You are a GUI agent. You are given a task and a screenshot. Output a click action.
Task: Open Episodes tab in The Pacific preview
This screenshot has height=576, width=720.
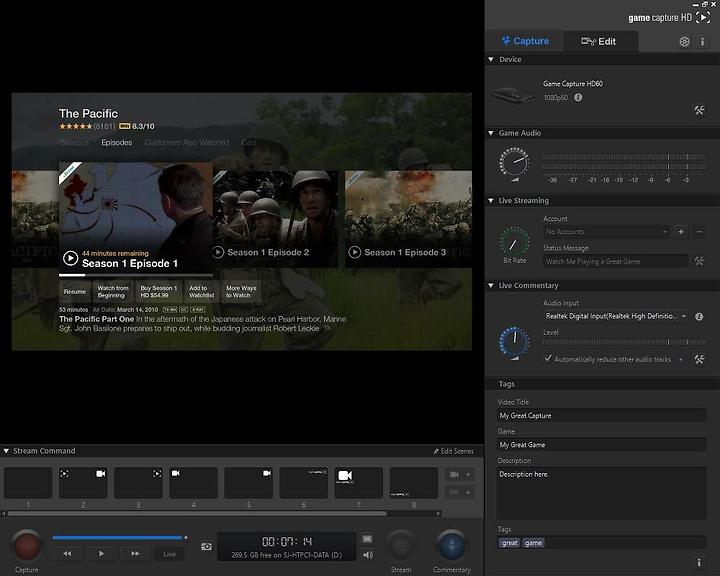point(117,142)
